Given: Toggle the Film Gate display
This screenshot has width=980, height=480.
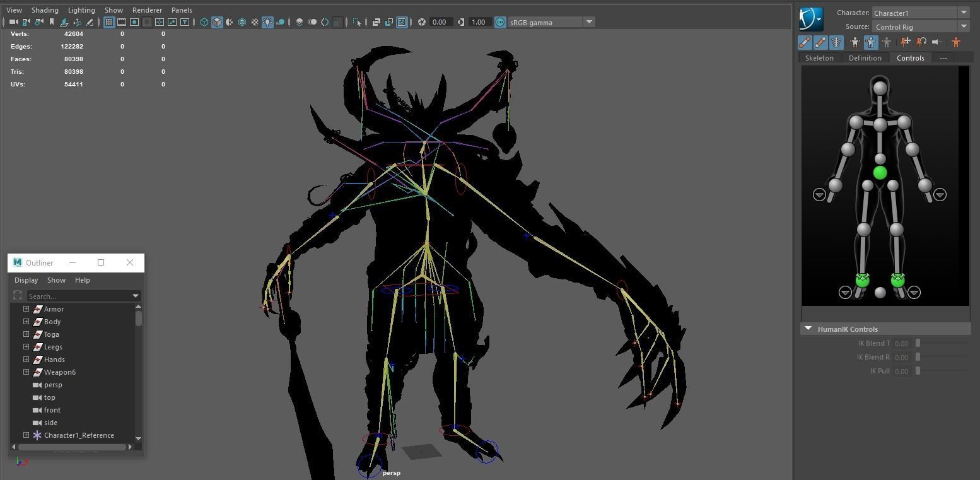Looking at the screenshot, I should (122, 22).
